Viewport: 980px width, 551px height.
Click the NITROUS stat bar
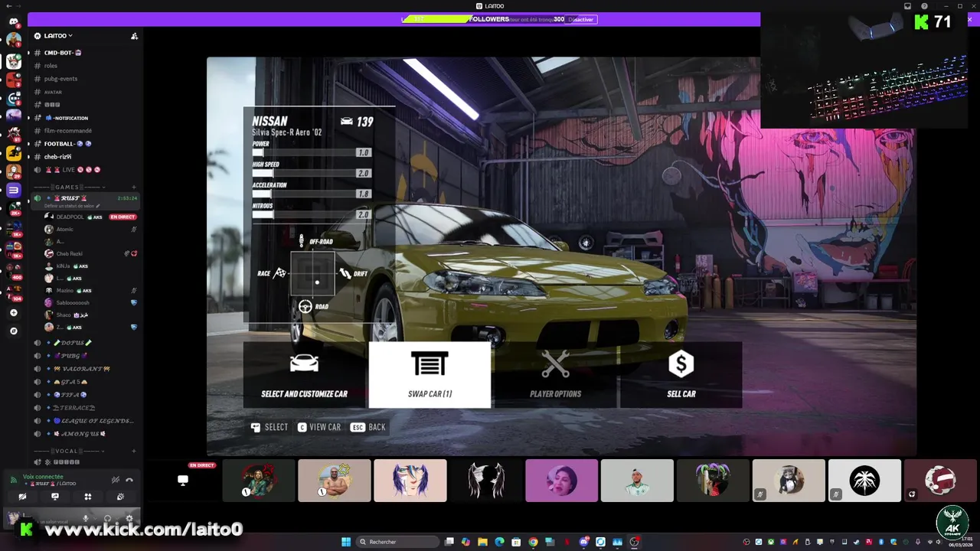[312, 214]
